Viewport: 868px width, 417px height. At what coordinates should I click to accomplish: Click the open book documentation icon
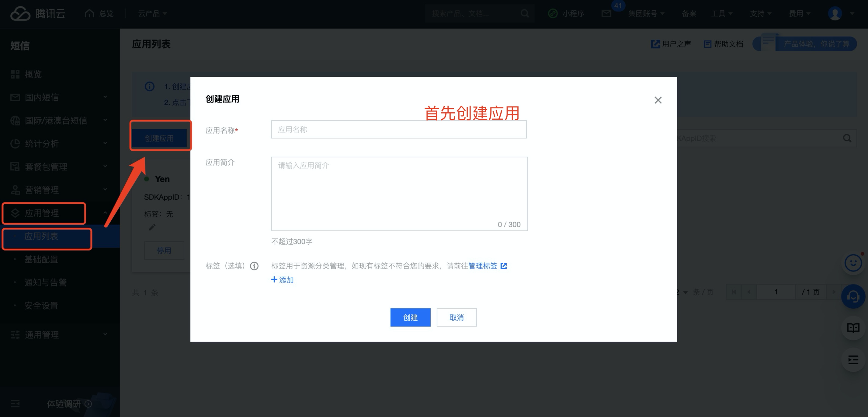853,328
